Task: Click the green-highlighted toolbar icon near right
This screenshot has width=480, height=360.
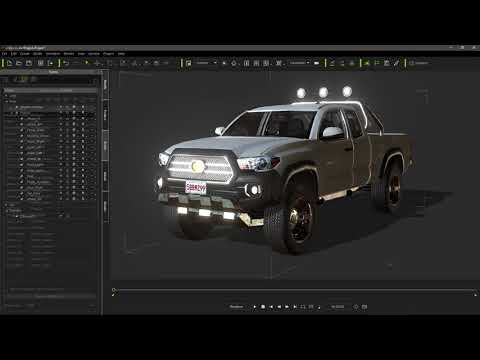Action: pos(367,63)
